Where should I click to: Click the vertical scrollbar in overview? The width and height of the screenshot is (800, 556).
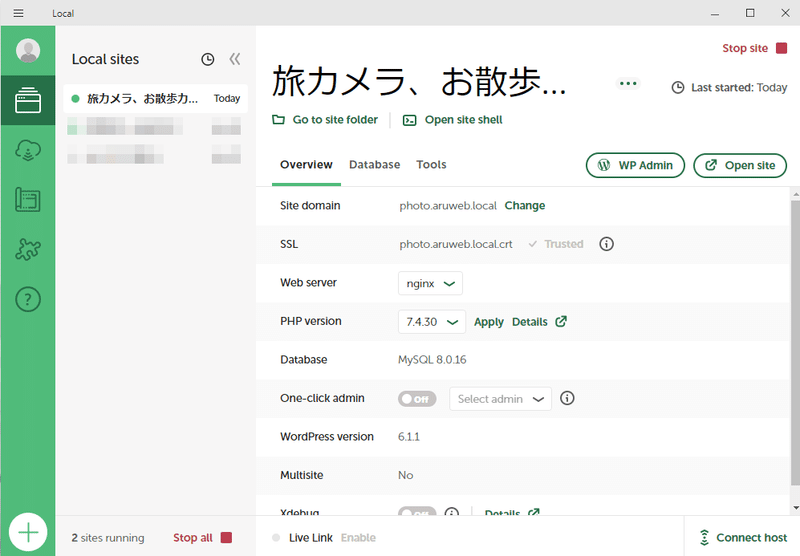pyautogui.click(x=795, y=342)
